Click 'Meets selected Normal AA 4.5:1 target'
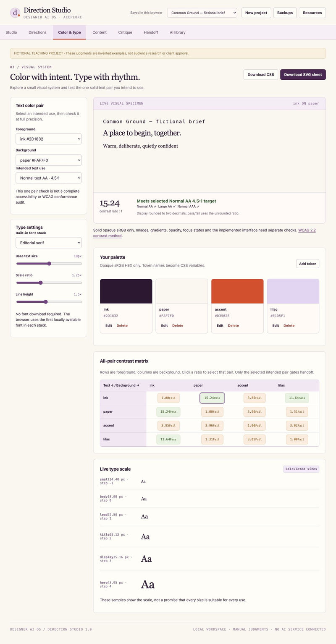This screenshot has height=644, width=336. pos(176,201)
